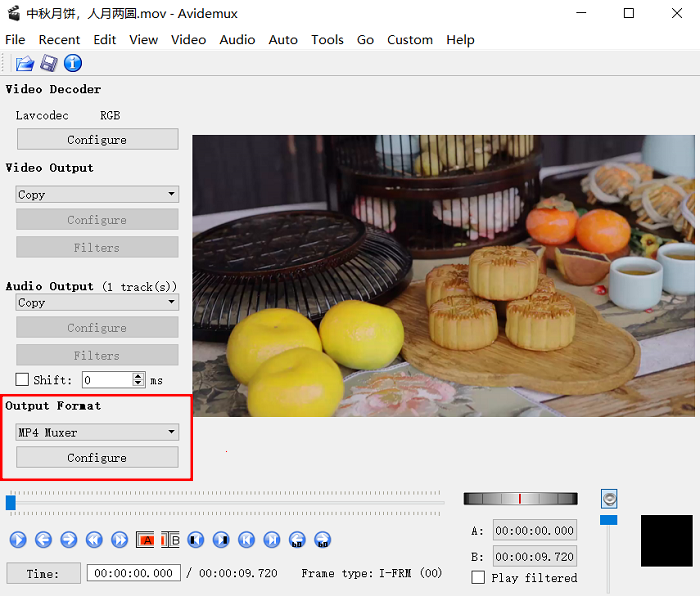Click the 'Audio Output (1 track(s))' heading
The image size is (700, 596).
coord(91,286)
